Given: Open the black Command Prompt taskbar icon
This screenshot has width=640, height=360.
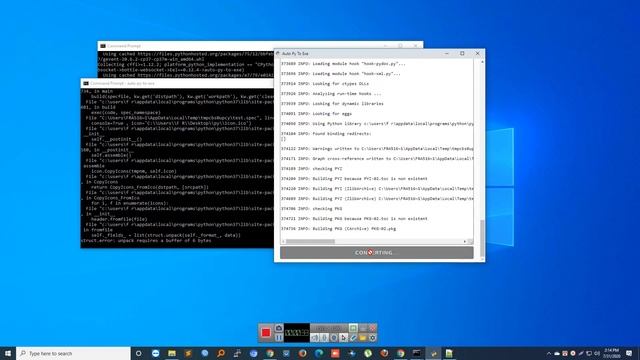Looking at the screenshot, I should (x=417, y=353).
